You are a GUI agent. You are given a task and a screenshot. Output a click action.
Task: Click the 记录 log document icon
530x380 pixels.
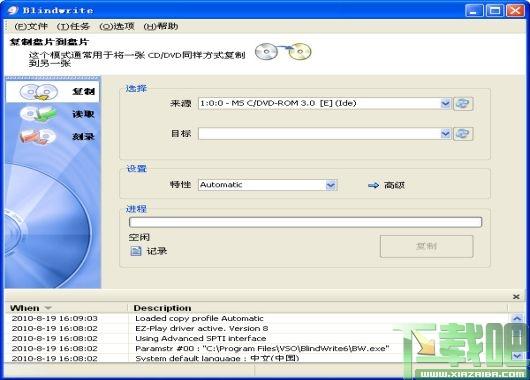click(136, 251)
